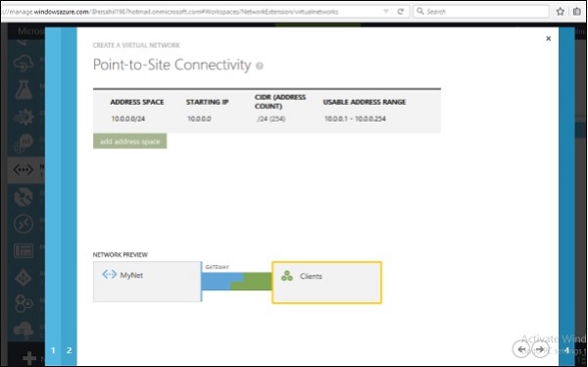Screen dimensions: 588x367
Task: Close the Create a Virtual Network dialog
Action: tap(548, 38)
